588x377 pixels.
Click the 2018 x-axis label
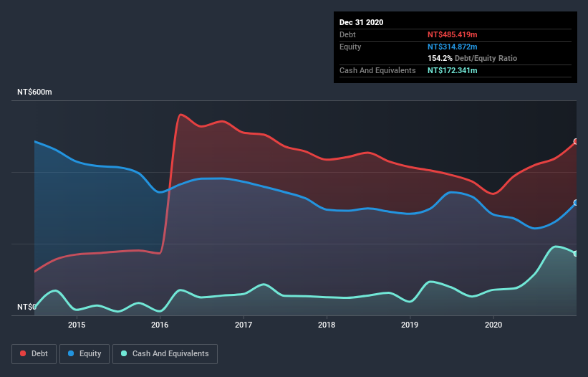[327, 325]
